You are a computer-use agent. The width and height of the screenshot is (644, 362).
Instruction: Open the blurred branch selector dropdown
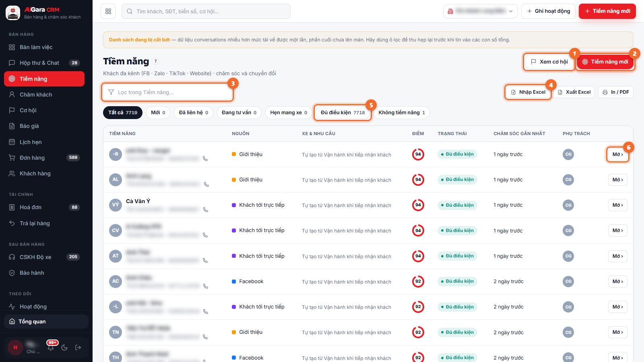point(480,11)
